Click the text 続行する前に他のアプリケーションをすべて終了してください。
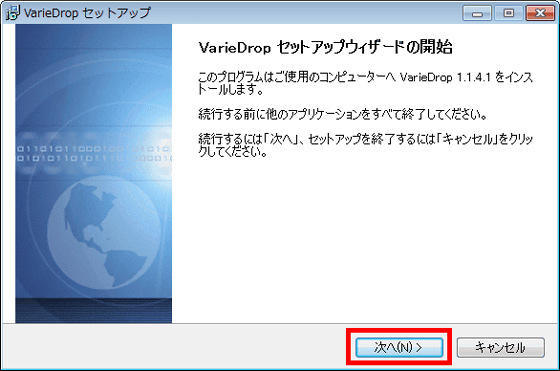The image size is (560, 371). 342,115
